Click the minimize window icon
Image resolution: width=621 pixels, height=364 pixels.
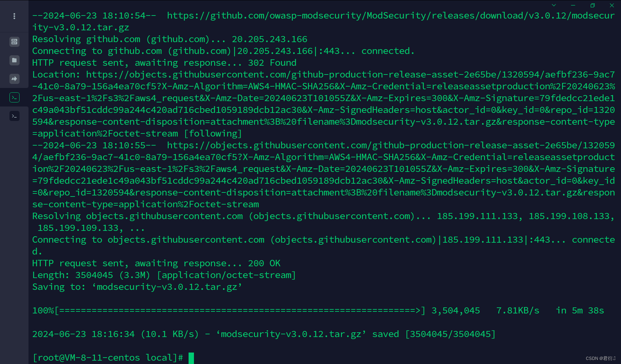[573, 5]
